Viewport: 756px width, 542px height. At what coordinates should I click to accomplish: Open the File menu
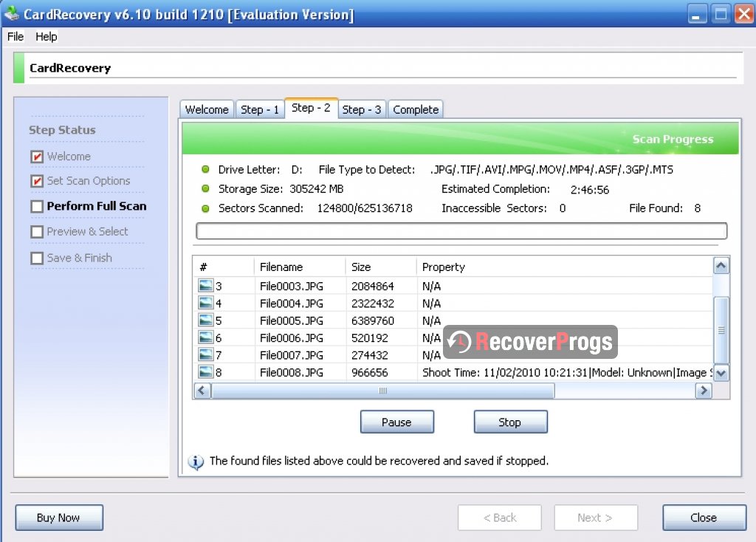coord(16,37)
